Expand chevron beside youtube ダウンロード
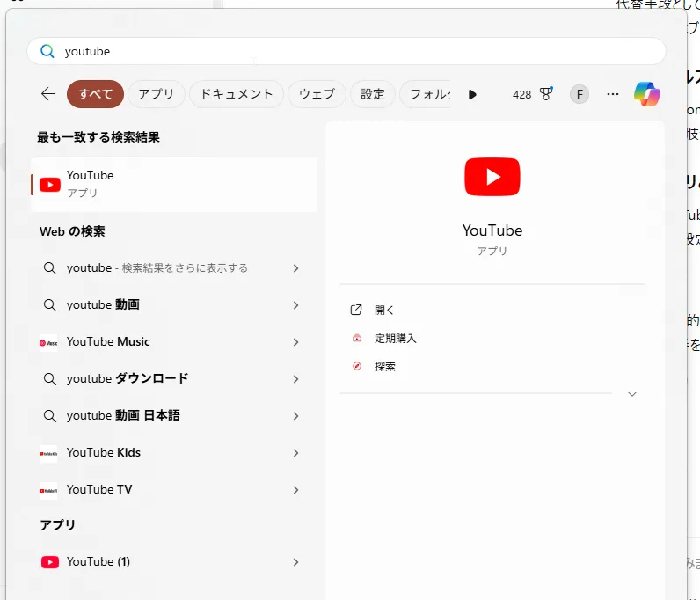Screen dimensions: 700x600 point(295,379)
